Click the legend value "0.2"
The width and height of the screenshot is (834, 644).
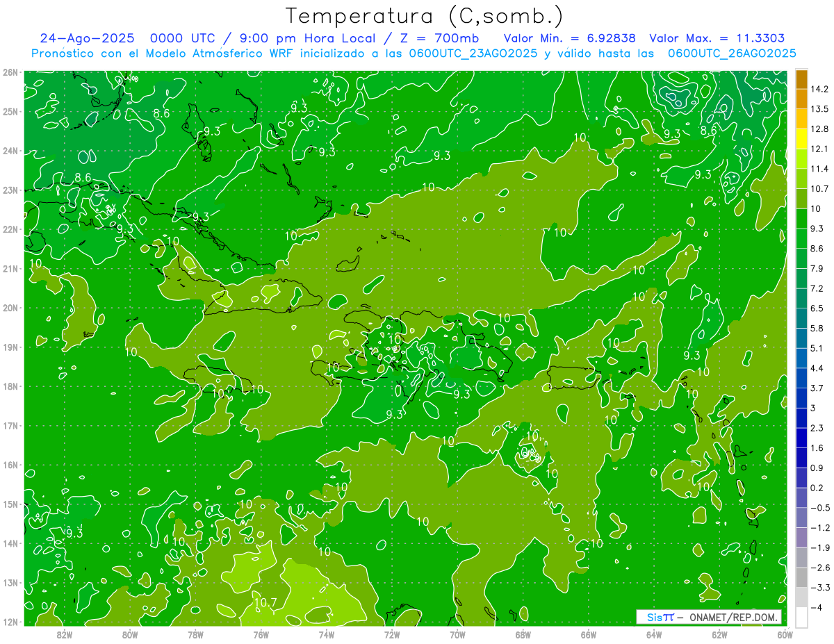817,487
